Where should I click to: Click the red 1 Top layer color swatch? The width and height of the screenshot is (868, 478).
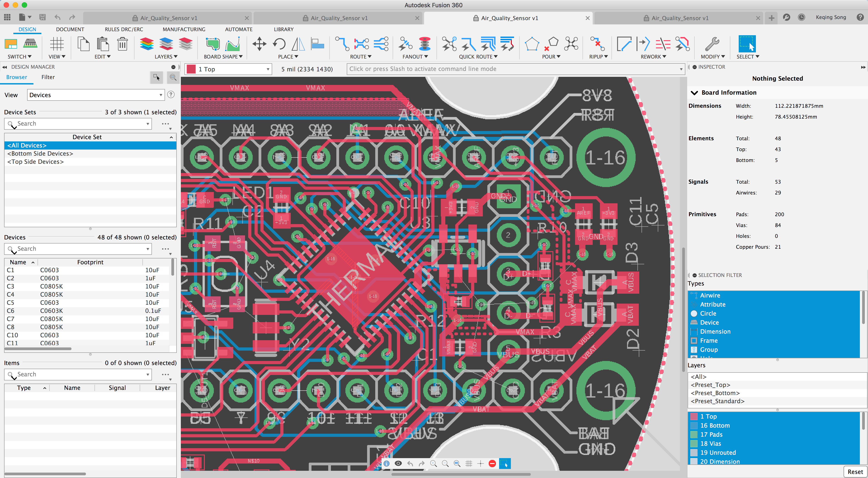(191, 69)
